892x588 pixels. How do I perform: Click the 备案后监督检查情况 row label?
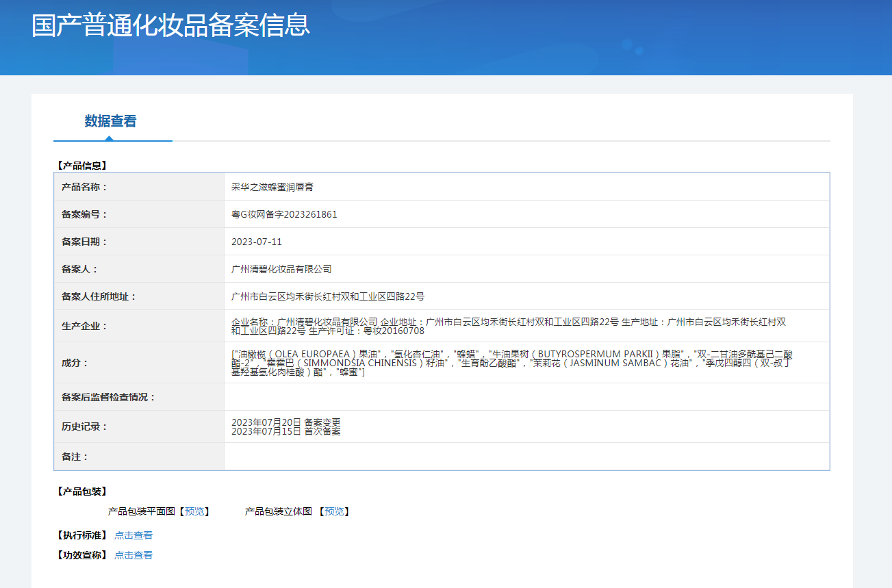click(x=108, y=397)
